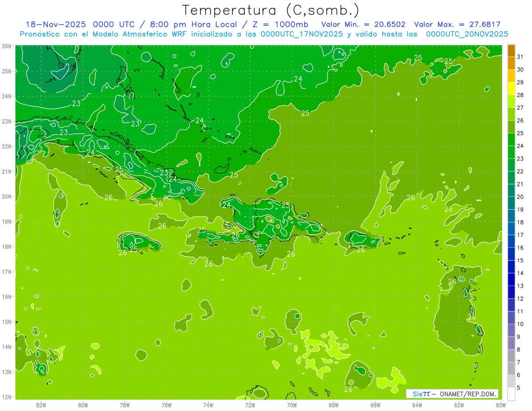Viewport: 532px width, 411px height.
Task: Click the 25N latitude axis label
Action: 7,71
